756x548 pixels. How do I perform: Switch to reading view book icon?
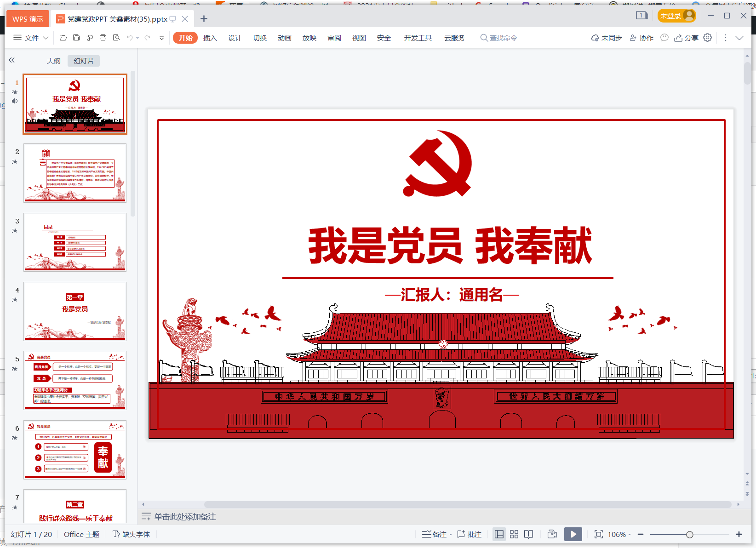[x=529, y=534]
